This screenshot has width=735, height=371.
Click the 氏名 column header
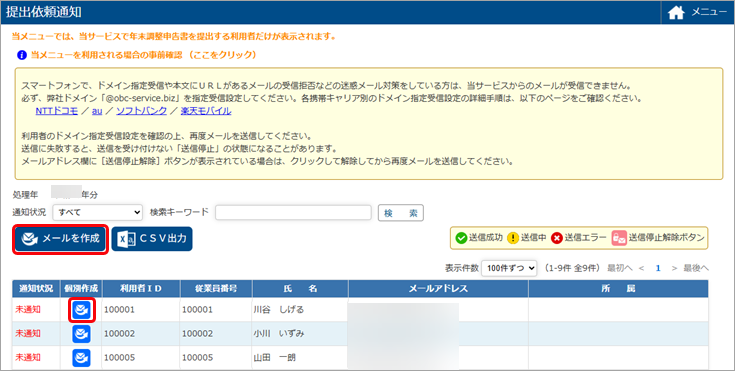(x=300, y=289)
